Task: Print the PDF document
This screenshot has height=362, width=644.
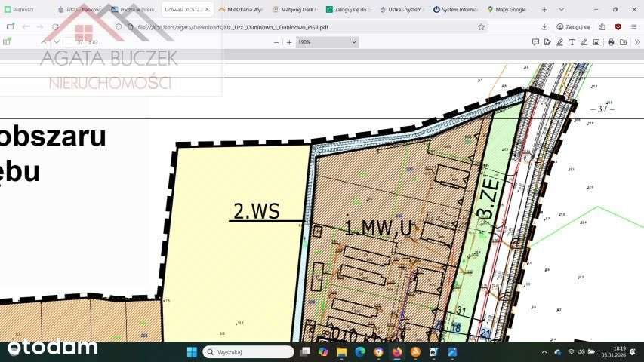Action: point(611,42)
